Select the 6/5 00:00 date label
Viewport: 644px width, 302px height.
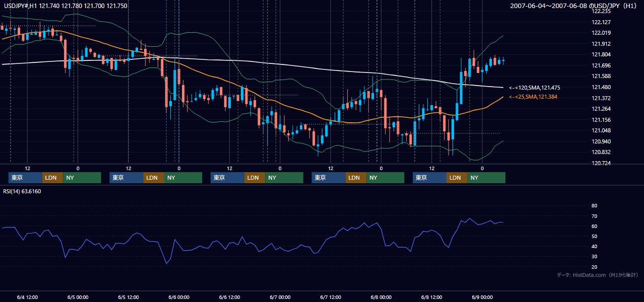pyautogui.click(x=78, y=297)
